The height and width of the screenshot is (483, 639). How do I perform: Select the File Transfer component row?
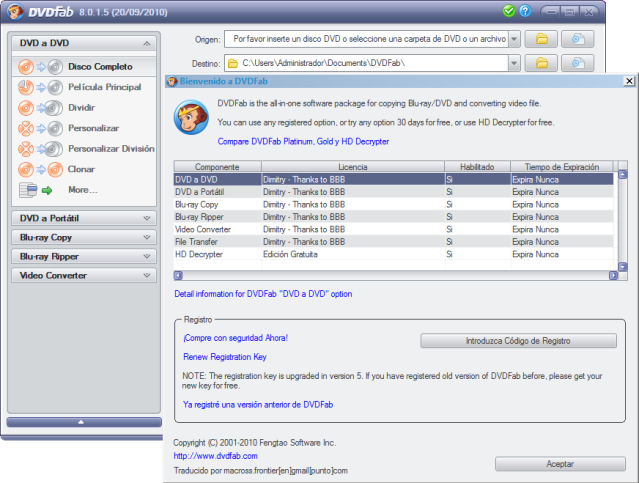(394, 242)
